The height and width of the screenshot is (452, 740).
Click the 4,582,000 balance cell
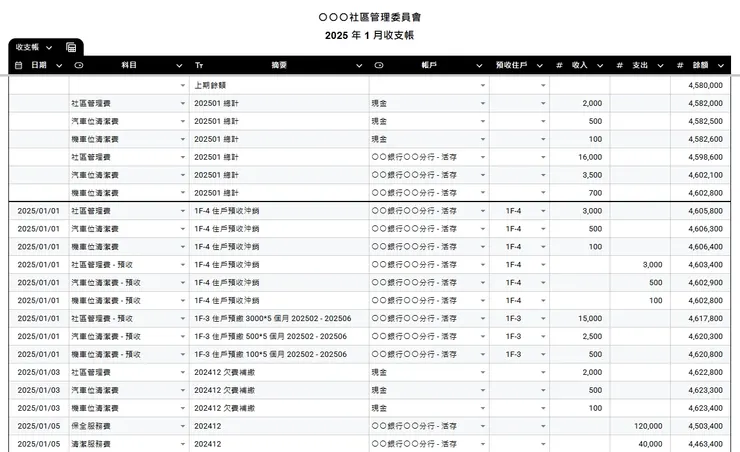tap(700, 103)
